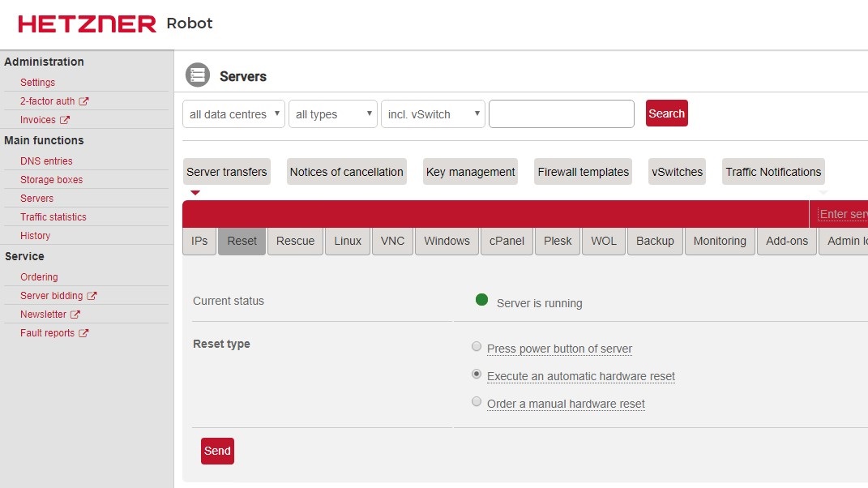Screen dimensions: 868x488
Task: Select the WOL tab
Action: 604,242
